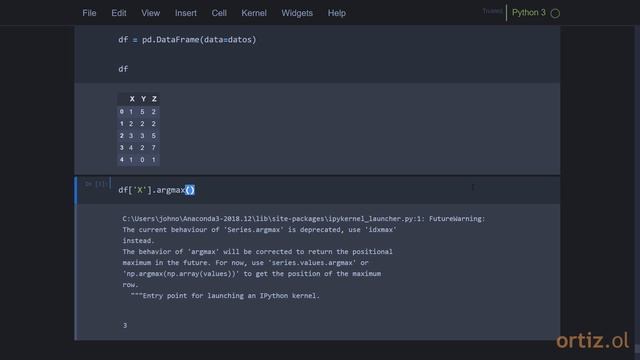Screen dimensions: 640x360
Task: Click row index 2 in the dataframe
Action: pos(122,136)
